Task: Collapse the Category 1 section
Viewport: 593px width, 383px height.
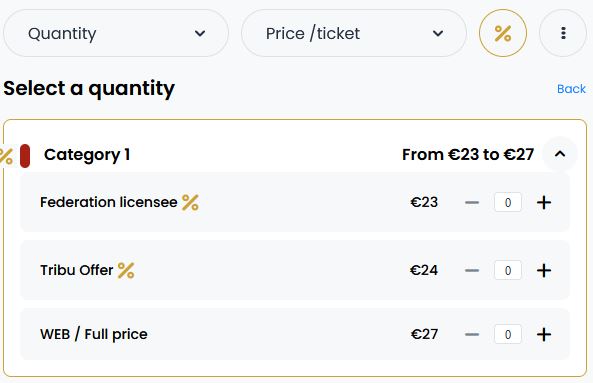Action: pyautogui.click(x=560, y=154)
